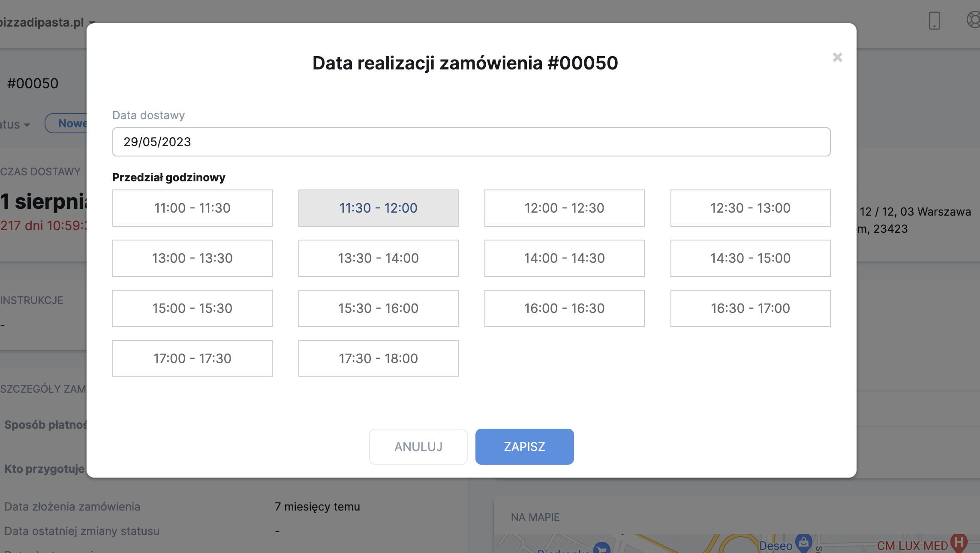
Task: Open the pizzadipasta.pl site dropdown
Action: click(x=47, y=22)
